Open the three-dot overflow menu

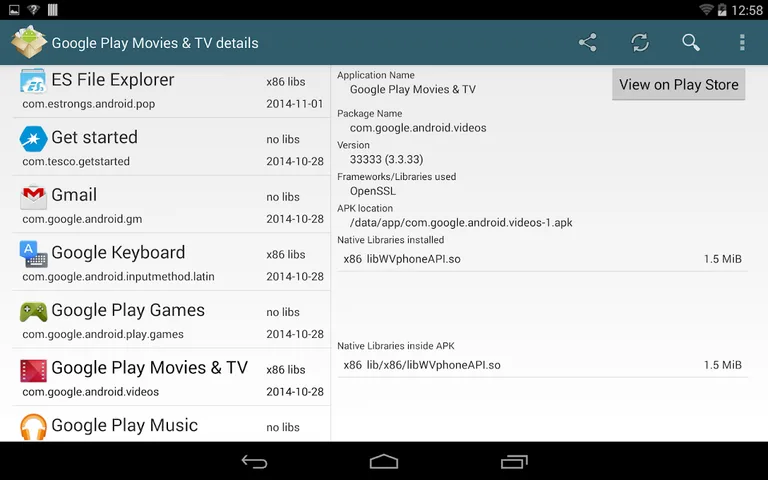click(x=742, y=43)
